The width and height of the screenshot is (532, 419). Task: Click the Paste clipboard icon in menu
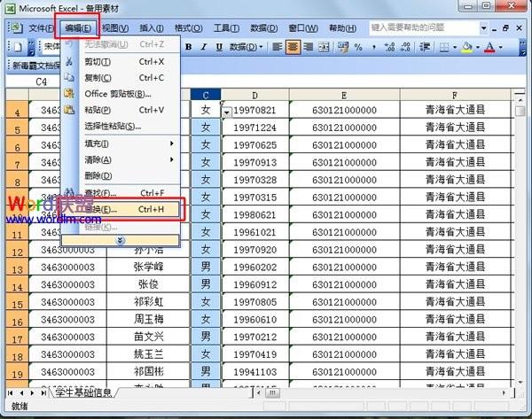69,110
